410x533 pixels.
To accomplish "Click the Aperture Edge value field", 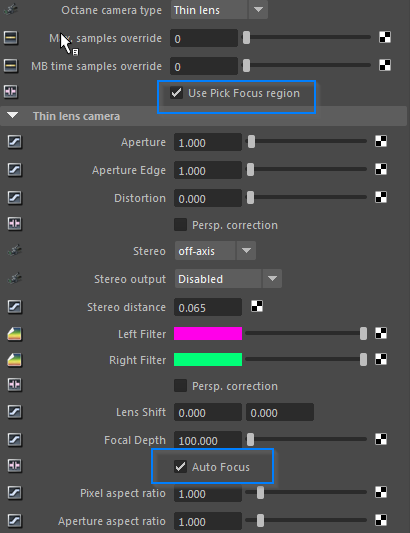I will point(208,170).
